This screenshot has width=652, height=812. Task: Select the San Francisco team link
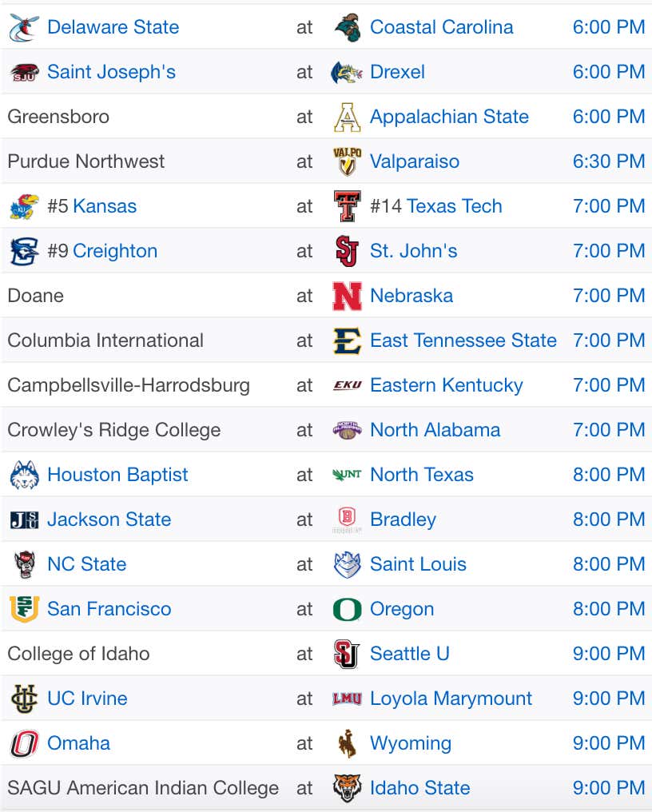[x=109, y=609]
